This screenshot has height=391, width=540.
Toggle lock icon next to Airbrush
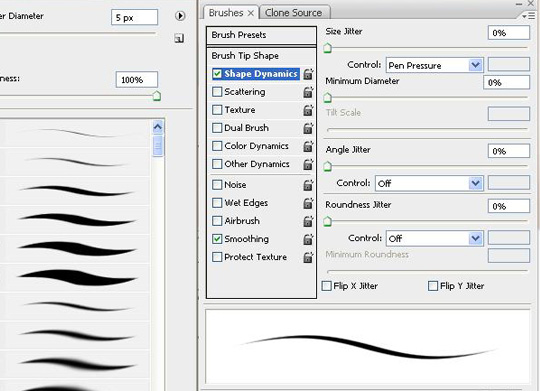pyautogui.click(x=308, y=221)
